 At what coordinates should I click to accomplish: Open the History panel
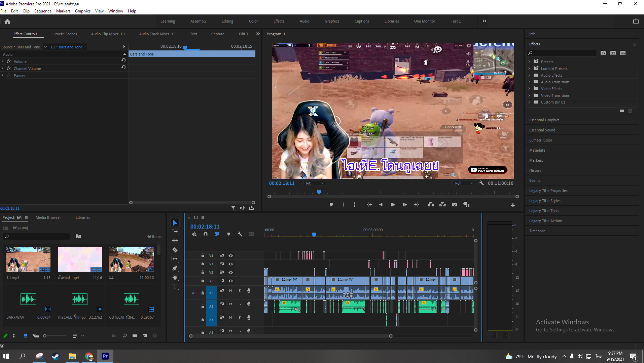coord(535,170)
